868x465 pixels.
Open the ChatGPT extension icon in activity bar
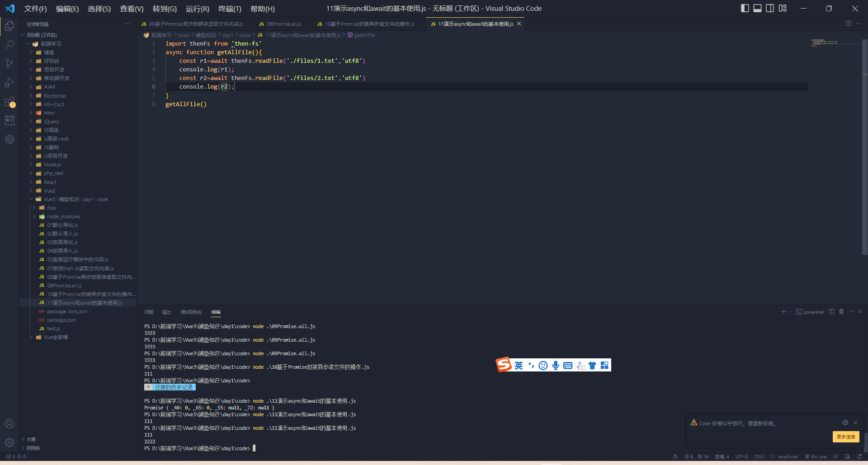point(9,139)
